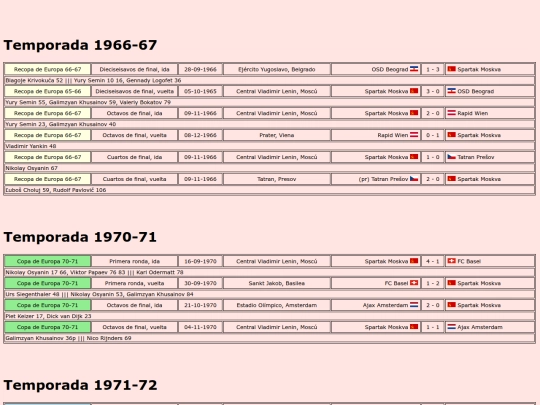The height and width of the screenshot is (405, 540).
Task: Click Soviet flag in the 16-09-1970 match row
Action: (x=414, y=261)
